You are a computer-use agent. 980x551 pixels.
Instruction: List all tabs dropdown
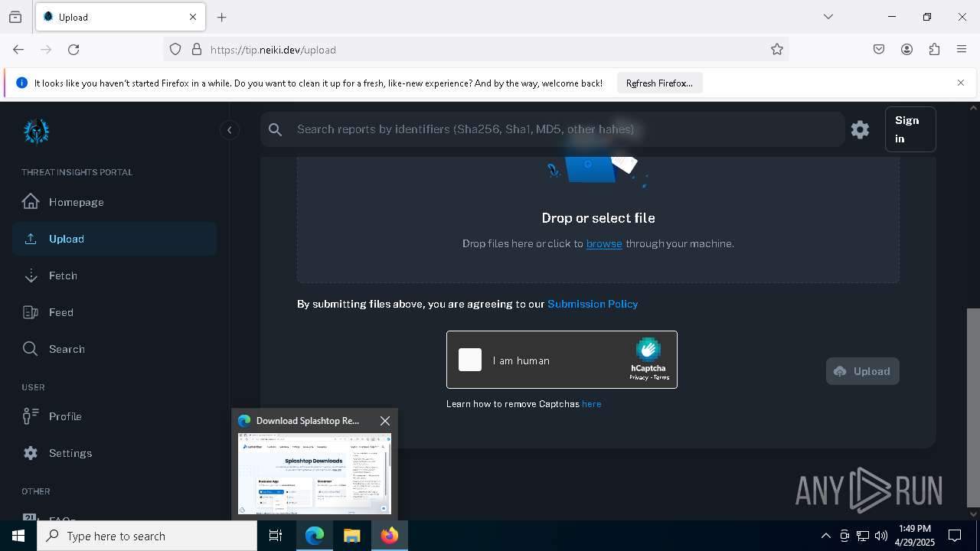click(828, 17)
